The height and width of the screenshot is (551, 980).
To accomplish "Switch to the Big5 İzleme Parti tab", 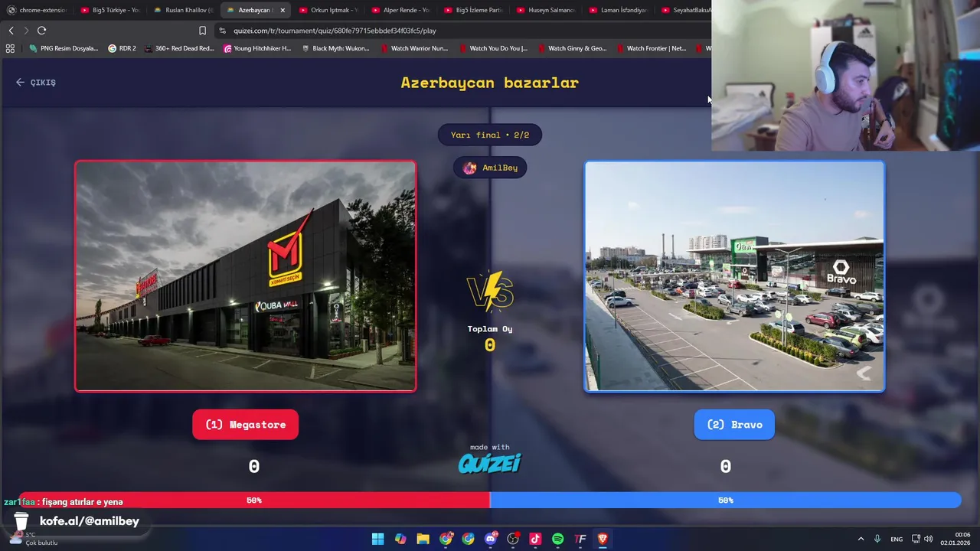I will [x=473, y=10].
